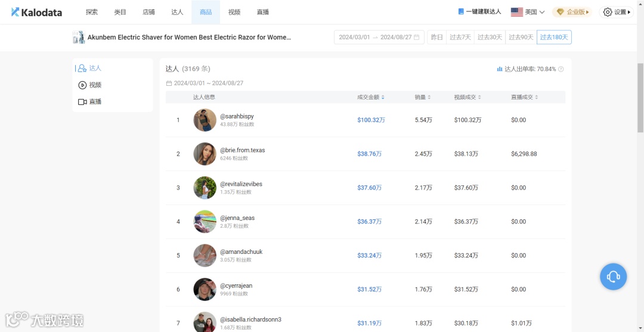Viewport: 644px width, 332px height.
Task: Click the diamond icon in 企业版 badge
Action: pyautogui.click(x=560, y=13)
